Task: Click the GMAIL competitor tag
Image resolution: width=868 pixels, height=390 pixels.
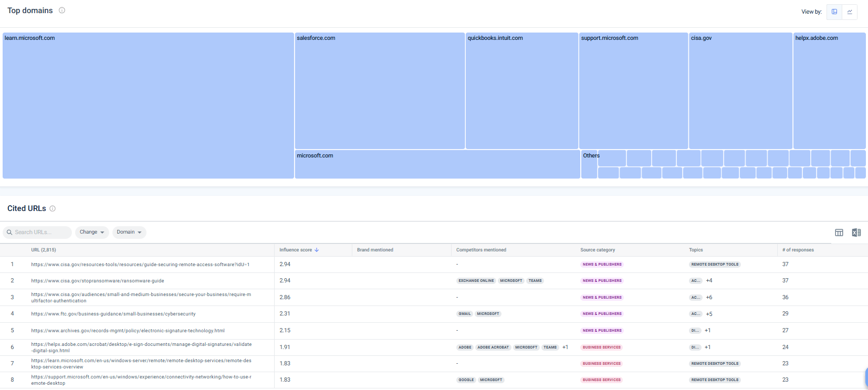Action: tap(465, 314)
